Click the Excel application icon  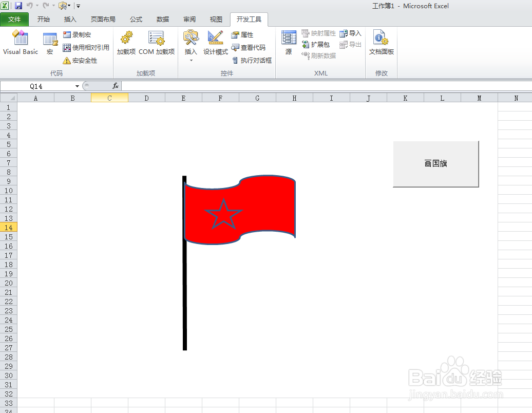point(5,6)
